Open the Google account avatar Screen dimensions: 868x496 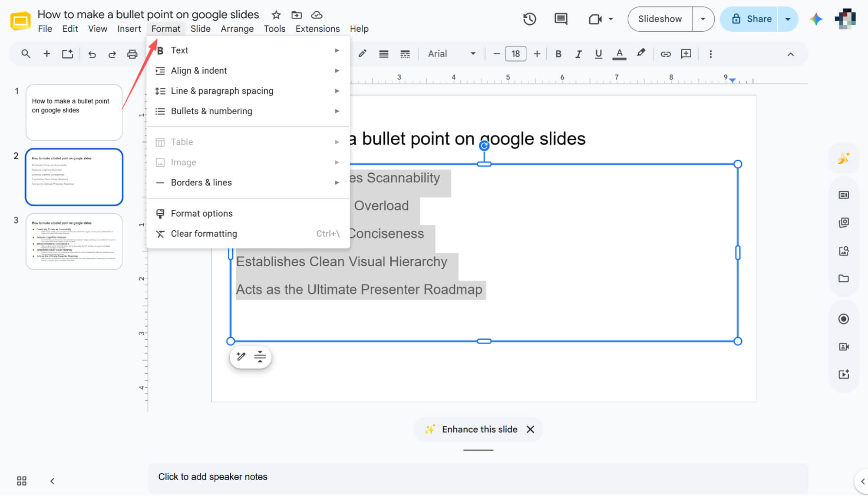[845, 19]
